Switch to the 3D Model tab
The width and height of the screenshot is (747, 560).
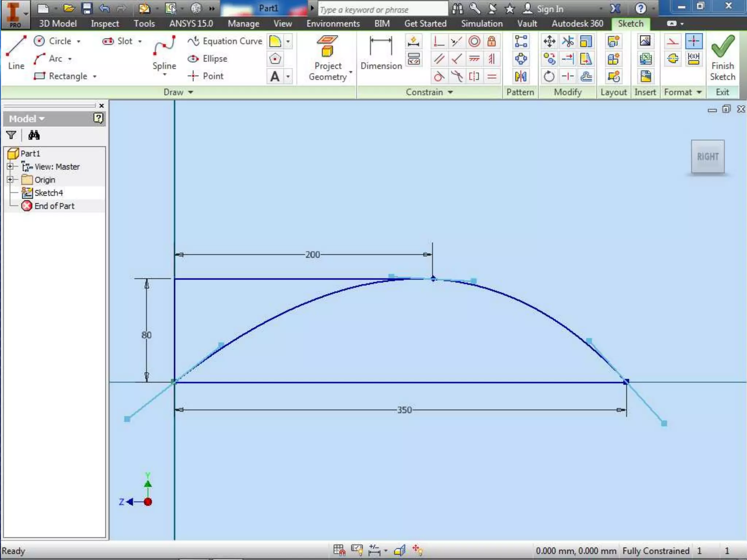[x=58, y=24]
